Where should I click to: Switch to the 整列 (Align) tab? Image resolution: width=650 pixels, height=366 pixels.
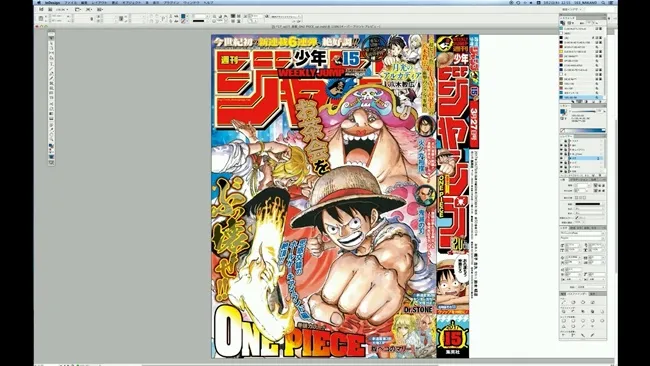pos(563,293)
